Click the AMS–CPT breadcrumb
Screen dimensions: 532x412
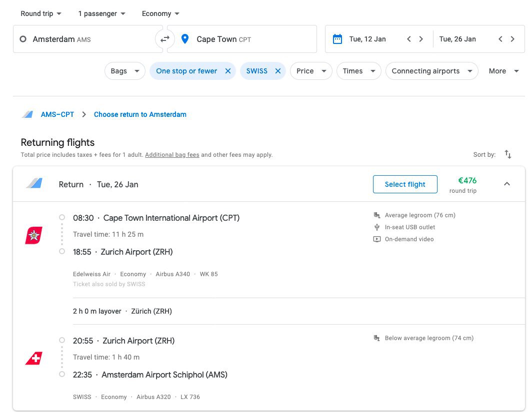tap(57, 114)
